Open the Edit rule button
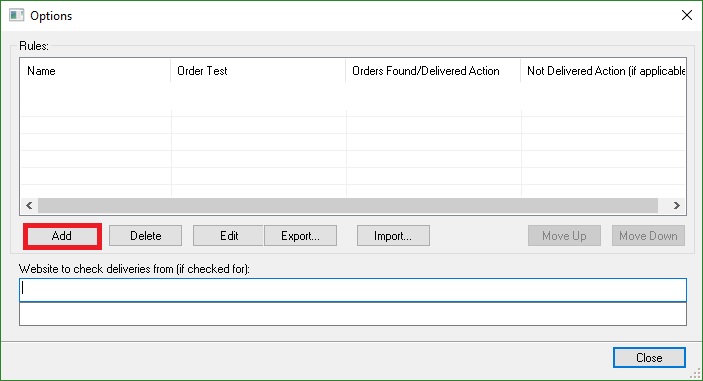 point(228,236)
